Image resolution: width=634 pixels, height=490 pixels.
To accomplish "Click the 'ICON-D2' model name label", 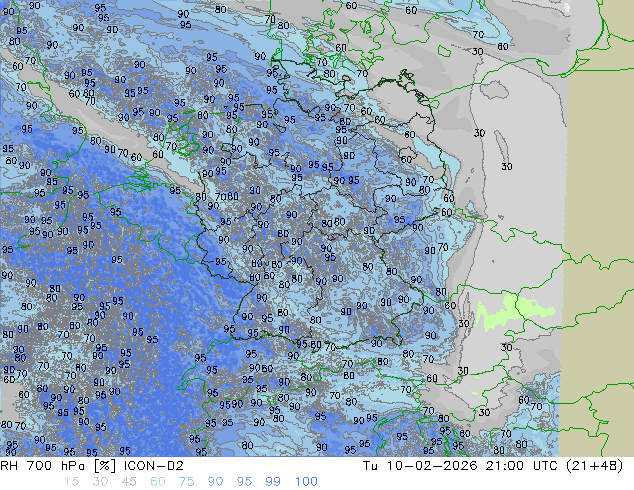I will point(154,466).
